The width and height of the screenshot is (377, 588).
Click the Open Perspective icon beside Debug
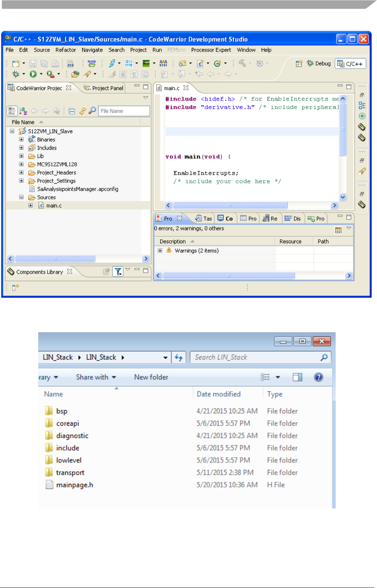(299, 64)
